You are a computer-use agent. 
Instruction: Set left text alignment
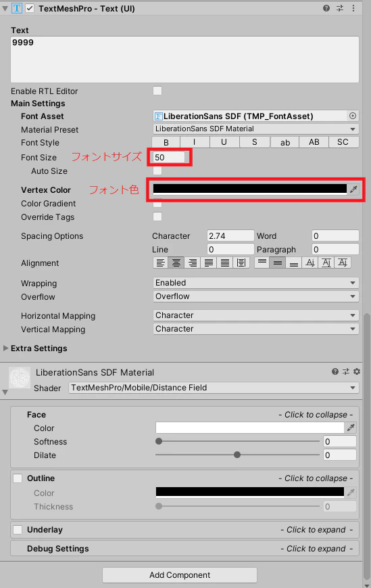tap(161, 263)
